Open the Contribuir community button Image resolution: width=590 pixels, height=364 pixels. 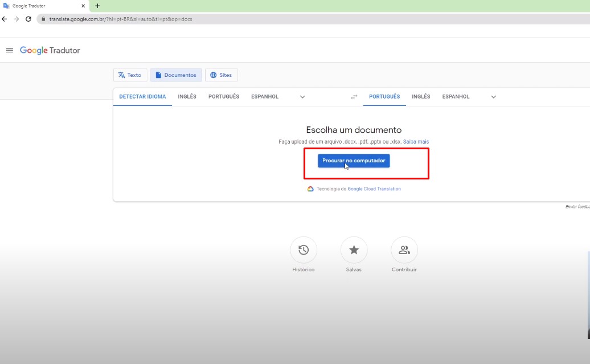[x=404, y=250]
